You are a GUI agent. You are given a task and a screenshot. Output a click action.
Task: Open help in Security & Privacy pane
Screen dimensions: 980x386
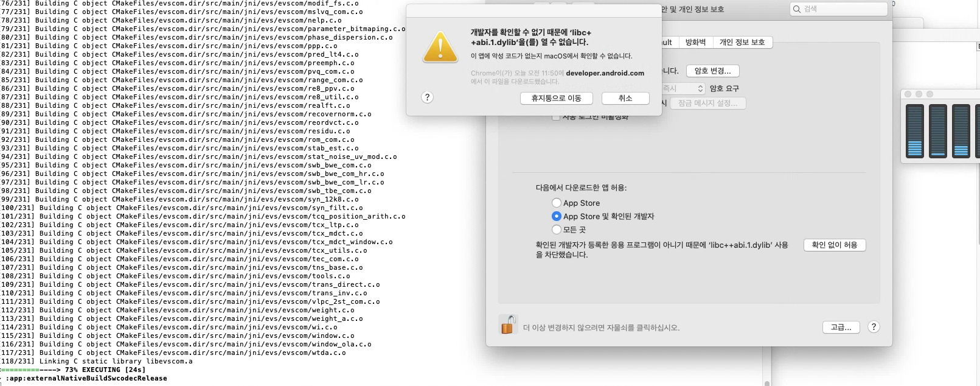point(874,327)
